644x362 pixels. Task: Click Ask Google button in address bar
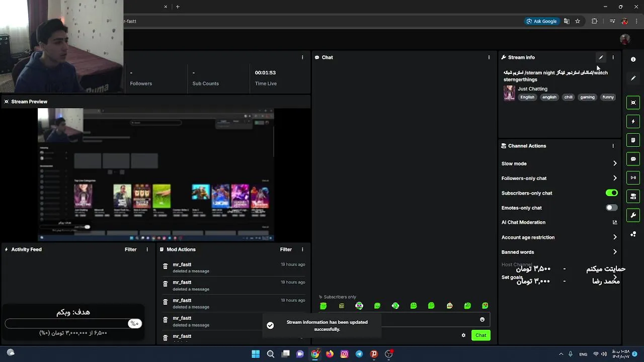[541, 21]
